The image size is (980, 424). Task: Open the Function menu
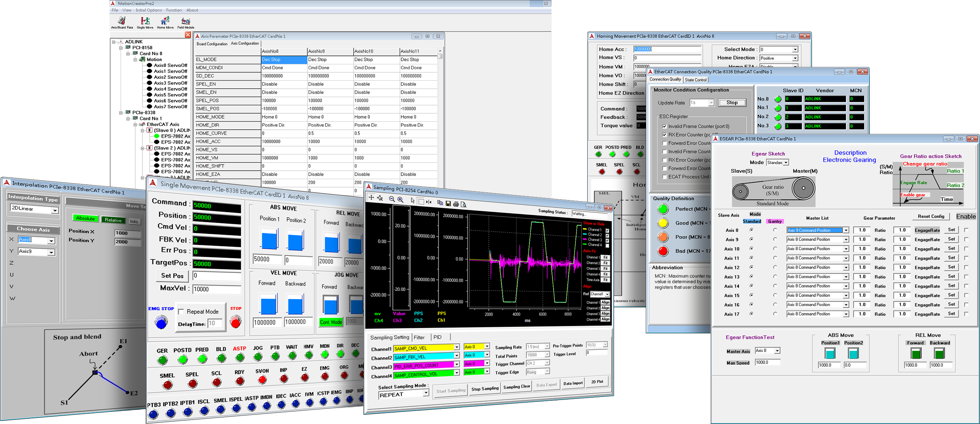(174, 10)
